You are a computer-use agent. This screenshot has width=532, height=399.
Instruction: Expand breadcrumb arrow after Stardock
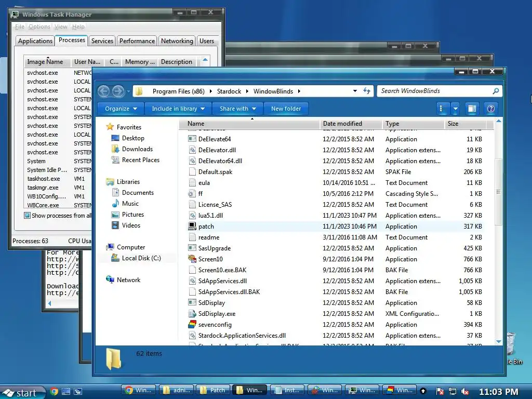point(247,91)
